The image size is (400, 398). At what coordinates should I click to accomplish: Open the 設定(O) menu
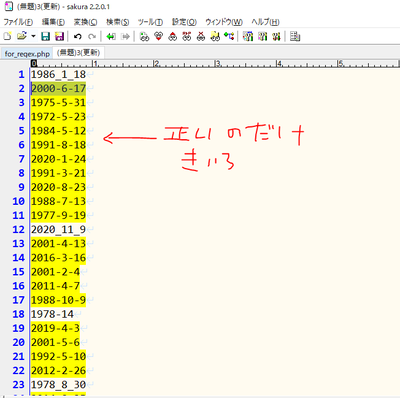184,22
